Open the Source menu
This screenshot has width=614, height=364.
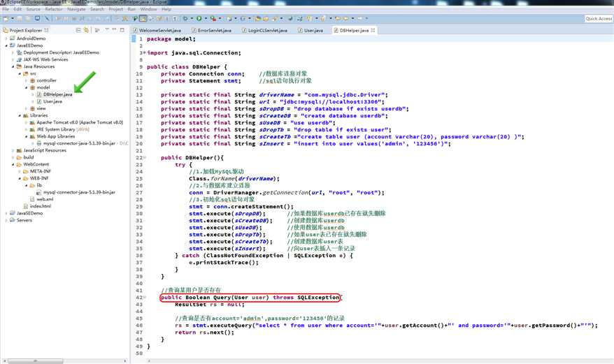coord(34,9)
